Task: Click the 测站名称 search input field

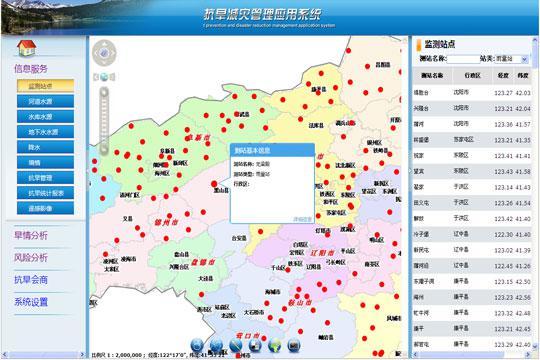Action: (463, 59)
